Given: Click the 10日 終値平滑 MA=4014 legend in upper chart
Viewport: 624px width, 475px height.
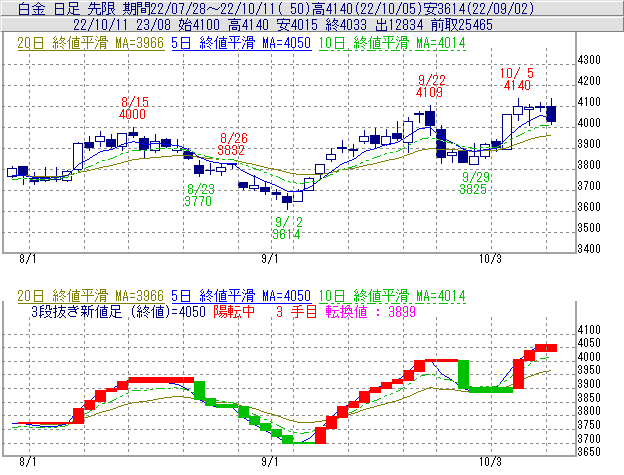Looking at the screenshot, I should tap(392, 43).
